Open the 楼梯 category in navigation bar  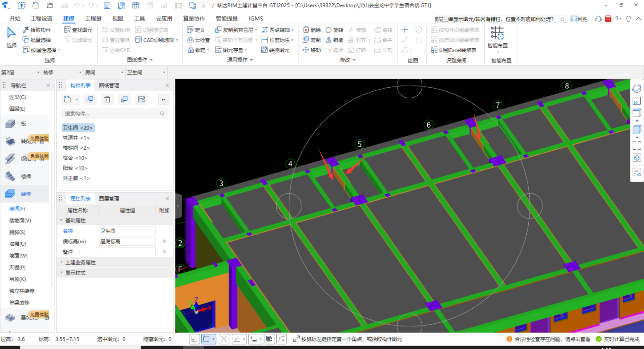click(25, 176)
